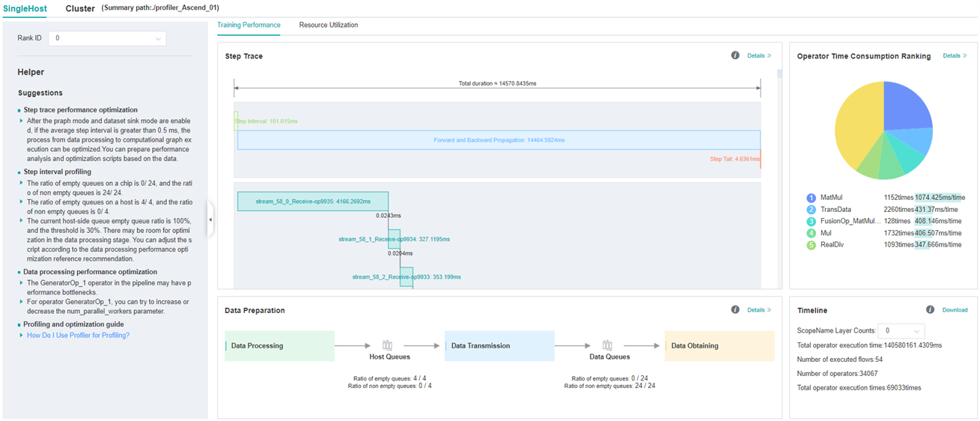Click the RealDiv number 5 legend badge
The width and height of the screenshot is (980, 421).
pyautogui.click(x=811, y=245)
